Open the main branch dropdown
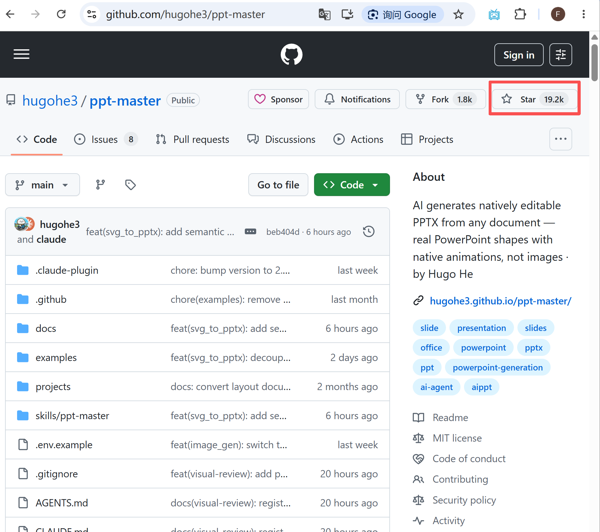The width and height of the screenshot is (600, 532). [42, 185]
